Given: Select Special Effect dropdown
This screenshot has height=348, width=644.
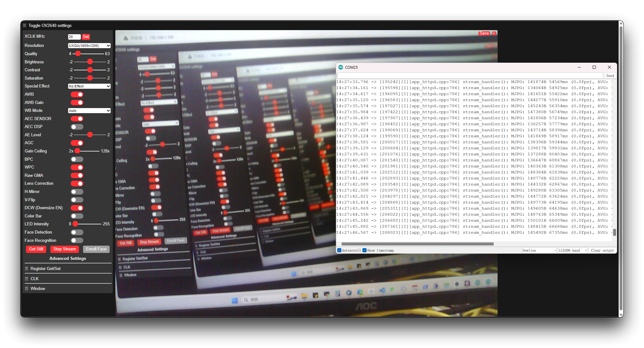Looking at the screenshot, I should click(89, 86).
